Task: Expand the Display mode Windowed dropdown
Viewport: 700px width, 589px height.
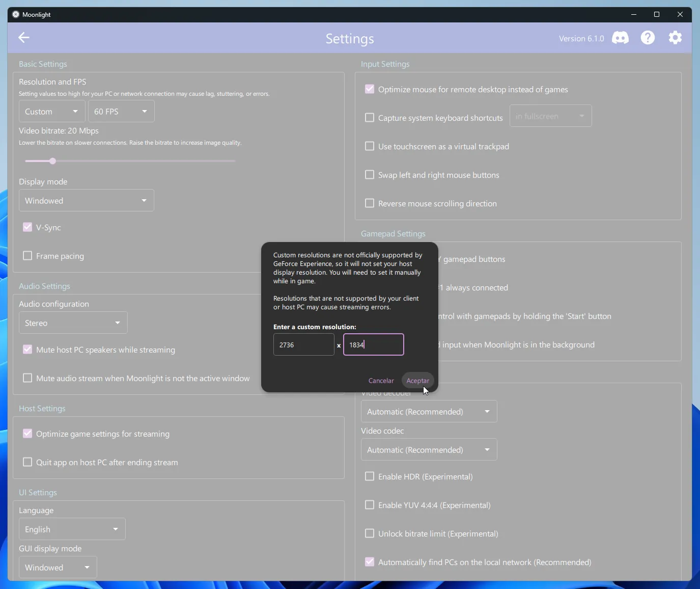Action: pyautogui.click(x=86, y=201)
